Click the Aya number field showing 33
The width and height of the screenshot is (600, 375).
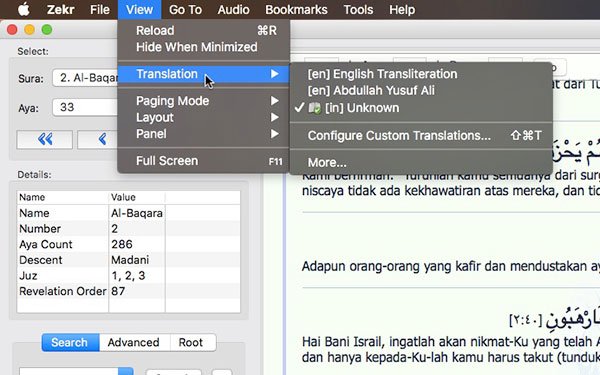[x=86, y=108]
